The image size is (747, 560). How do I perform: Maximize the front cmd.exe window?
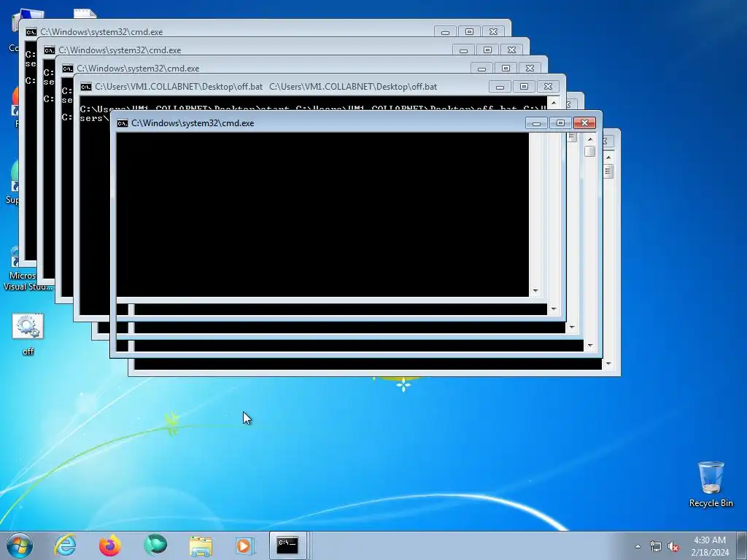point(560,123)
